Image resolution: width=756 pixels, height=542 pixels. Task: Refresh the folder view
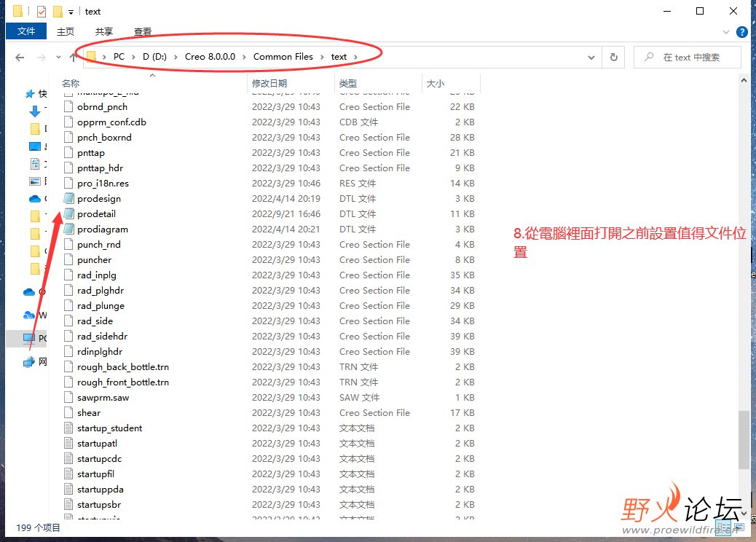[x=614, y=58]
